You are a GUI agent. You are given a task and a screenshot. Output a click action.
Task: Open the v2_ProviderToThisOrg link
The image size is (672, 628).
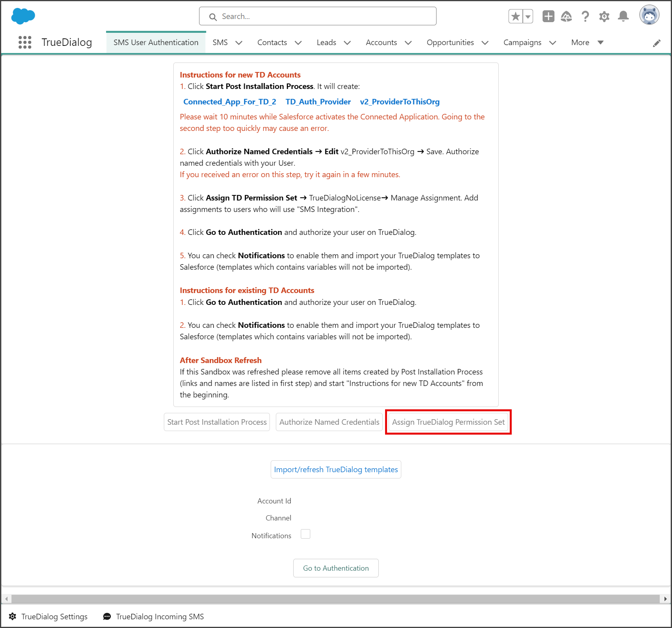pos(400,102)
